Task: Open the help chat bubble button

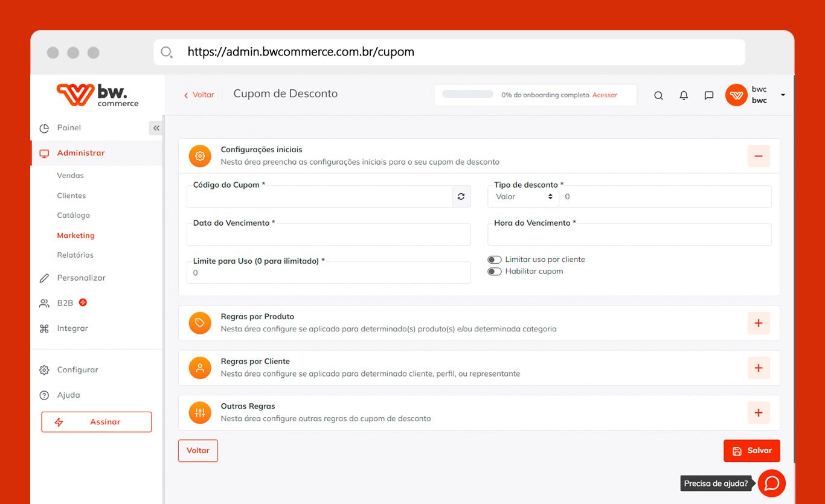Action: (x=772, y=483)
